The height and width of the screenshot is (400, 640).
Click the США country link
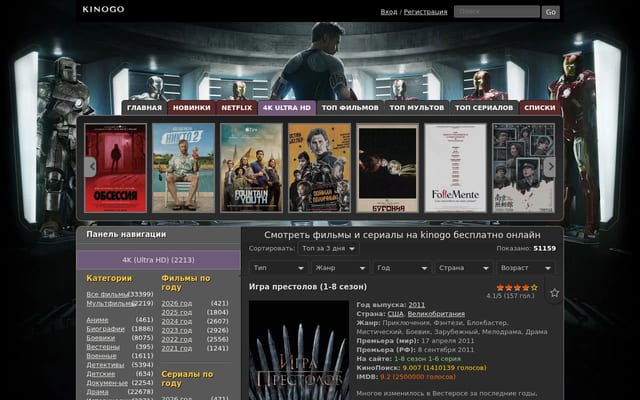point(395,314)
